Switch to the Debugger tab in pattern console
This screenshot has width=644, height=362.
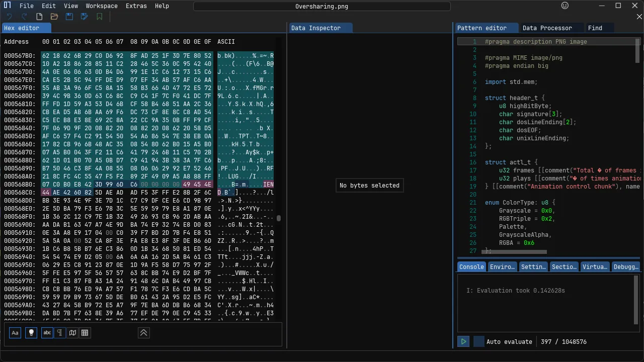pos(625,267)
